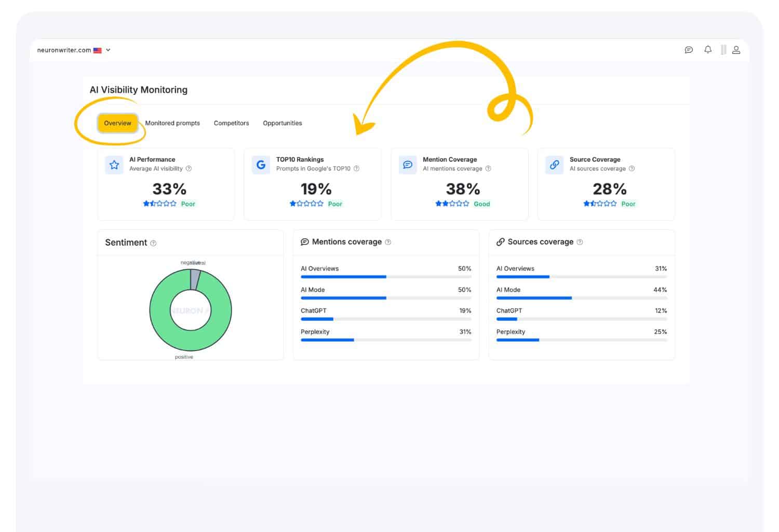
Task: Click the Mentions coverage help icon
Action: pyautogui.click(x=388, y=242)
